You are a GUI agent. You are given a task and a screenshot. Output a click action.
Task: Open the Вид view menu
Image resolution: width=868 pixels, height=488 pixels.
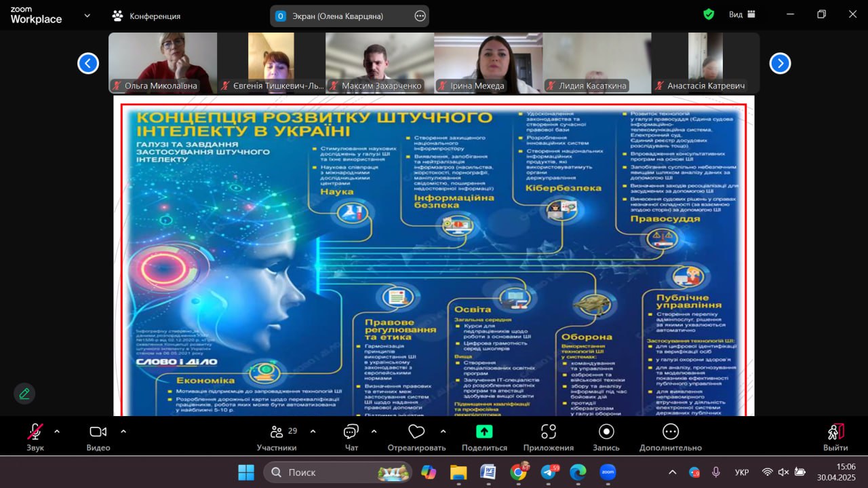click(740, 14)
